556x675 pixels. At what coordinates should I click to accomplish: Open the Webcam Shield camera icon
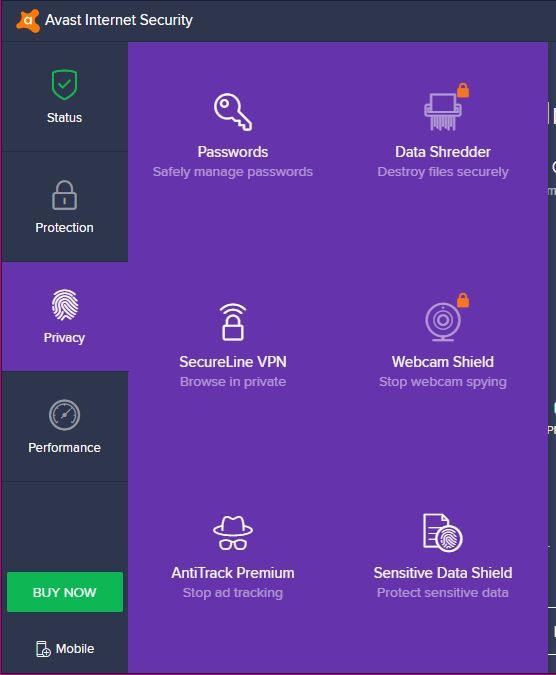442,322
